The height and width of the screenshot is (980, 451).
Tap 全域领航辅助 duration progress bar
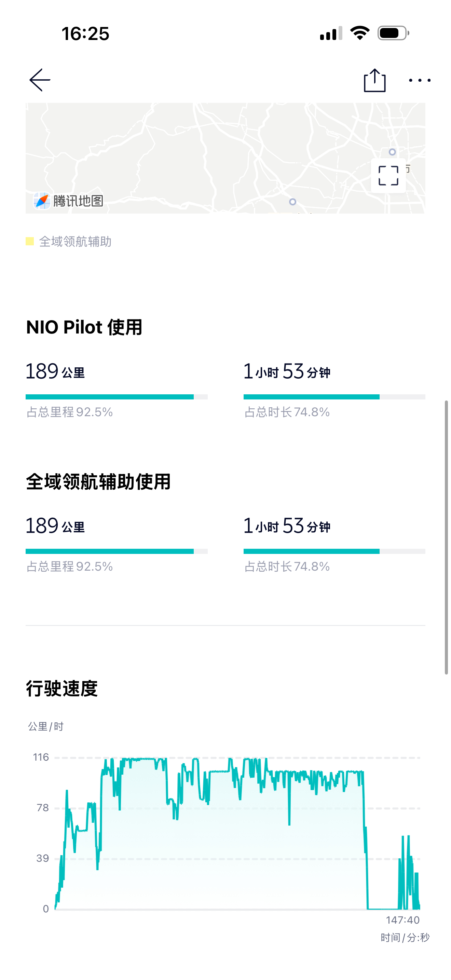[x=334, y=551]
